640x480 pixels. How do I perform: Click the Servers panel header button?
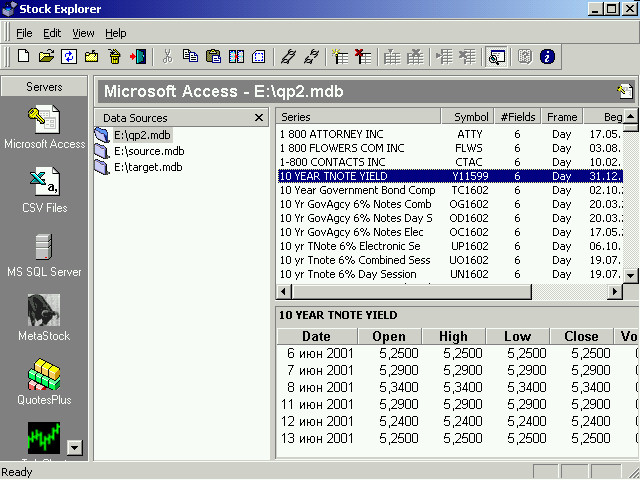pos(44,87)
